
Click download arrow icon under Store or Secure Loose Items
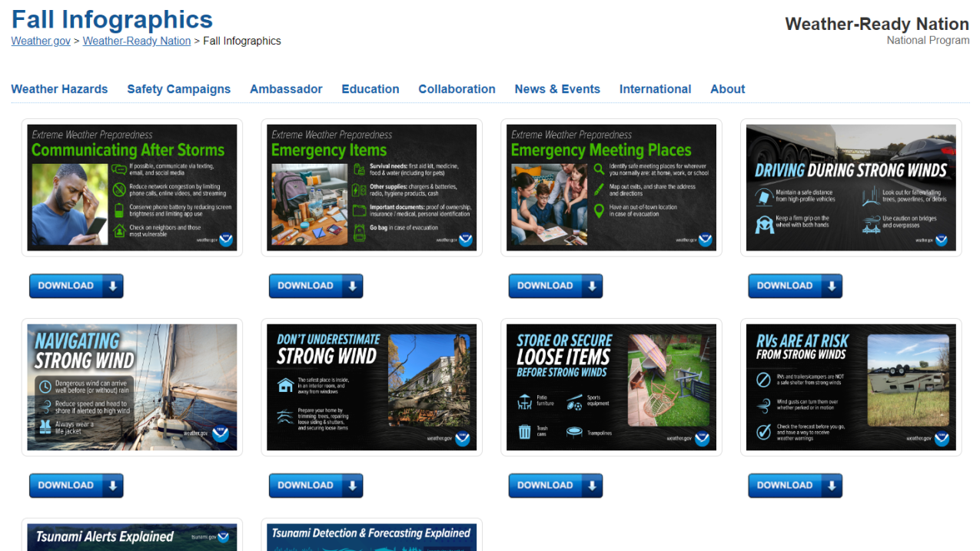tap(592, 486)
